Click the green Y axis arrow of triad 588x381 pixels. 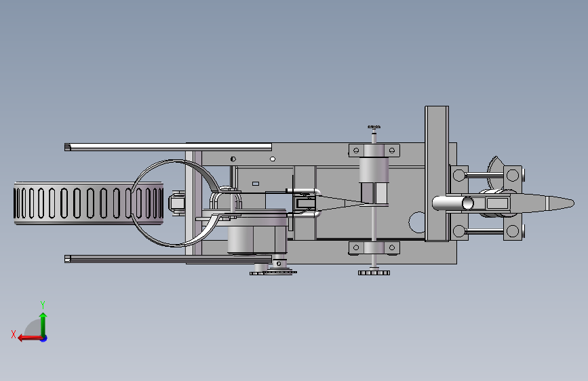pos(43,323)
